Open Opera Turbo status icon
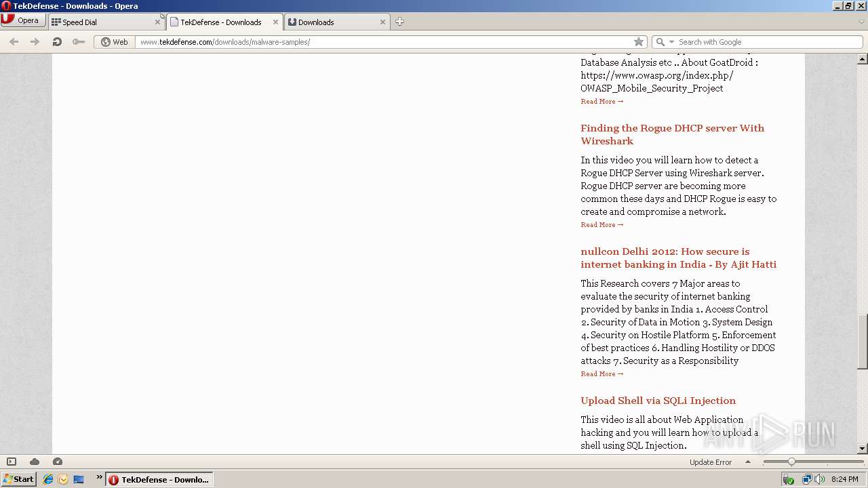The image size is (868, 488). point(58,462)
